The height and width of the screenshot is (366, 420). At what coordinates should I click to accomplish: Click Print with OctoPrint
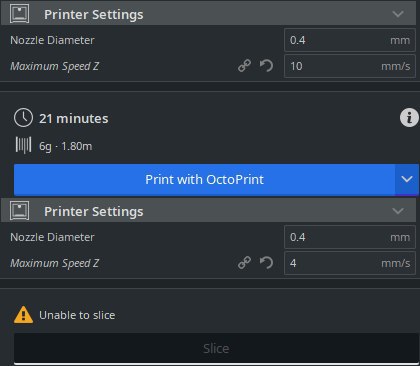coord(204,179)
